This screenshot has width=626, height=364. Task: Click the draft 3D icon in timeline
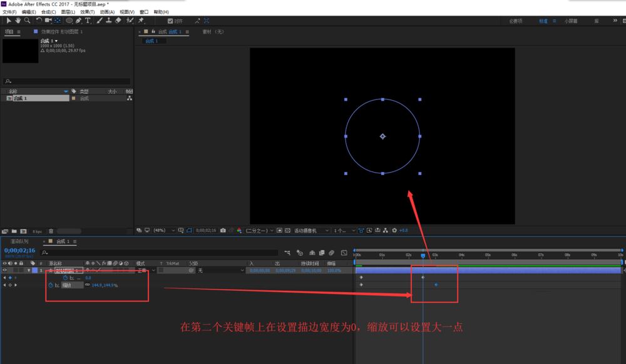(x=300, y=253)
